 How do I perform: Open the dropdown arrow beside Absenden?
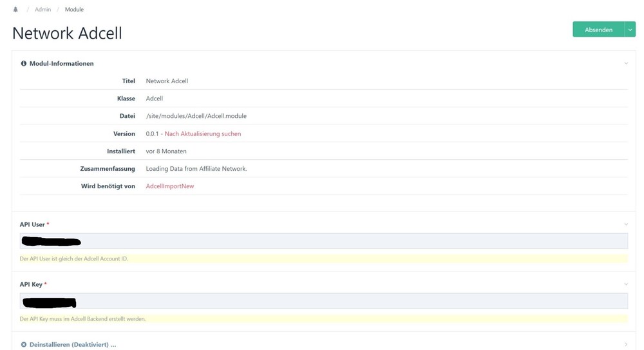click(630, 30)
